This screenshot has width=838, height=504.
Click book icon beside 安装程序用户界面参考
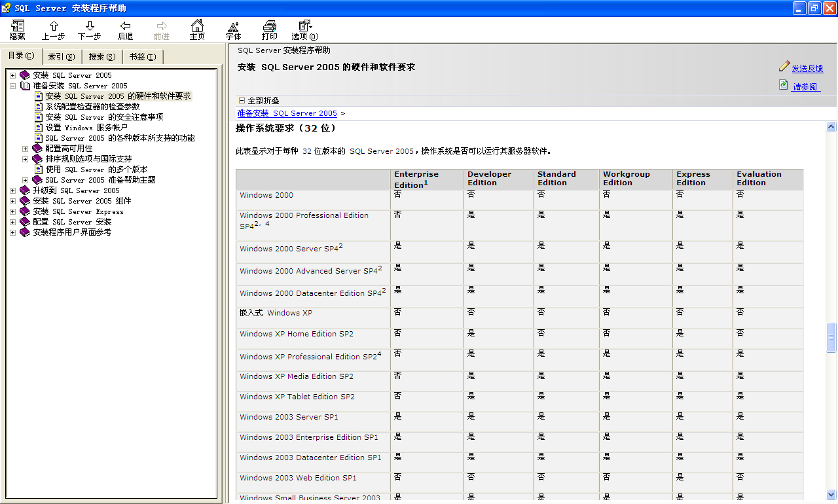(26, 232)
